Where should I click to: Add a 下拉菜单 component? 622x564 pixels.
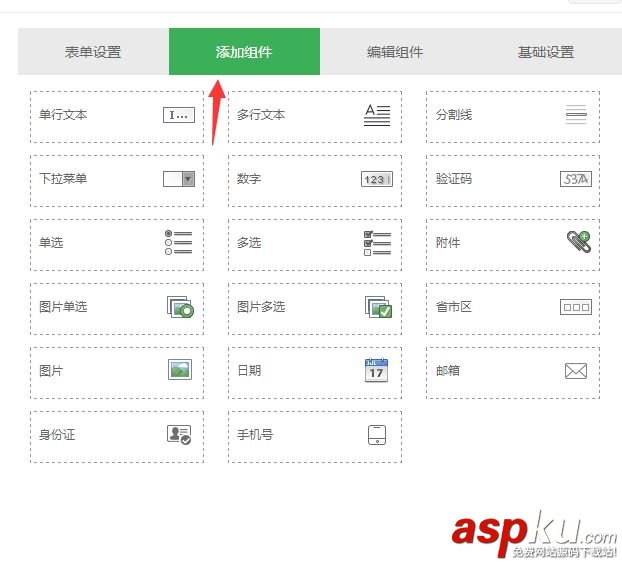point(117,181)
